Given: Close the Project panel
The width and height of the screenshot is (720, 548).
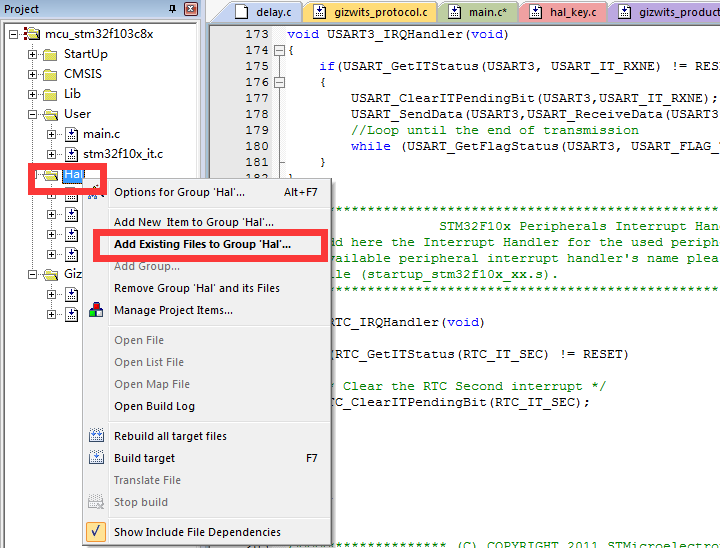Looking at the screenshot, I should (x=191, y=9).
